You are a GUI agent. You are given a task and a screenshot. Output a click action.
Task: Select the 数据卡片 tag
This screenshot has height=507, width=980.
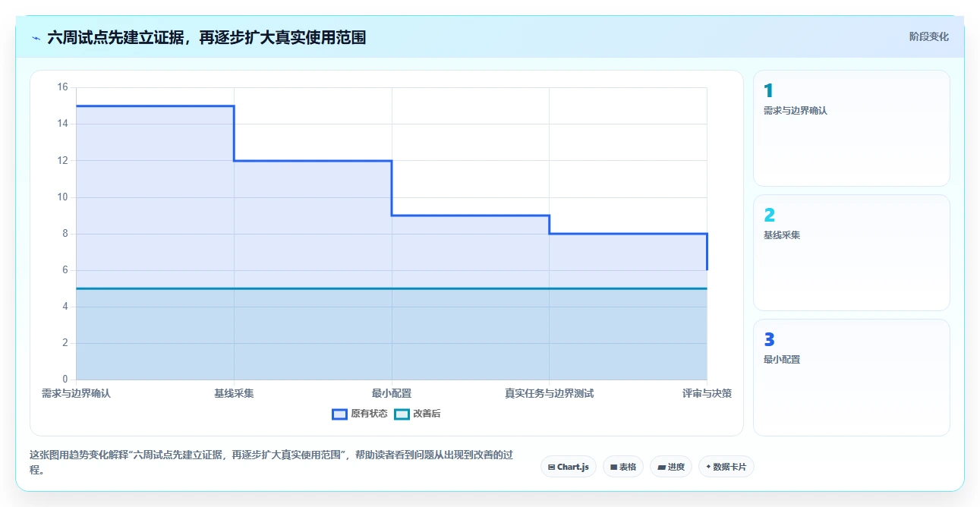tap(726, 467)
